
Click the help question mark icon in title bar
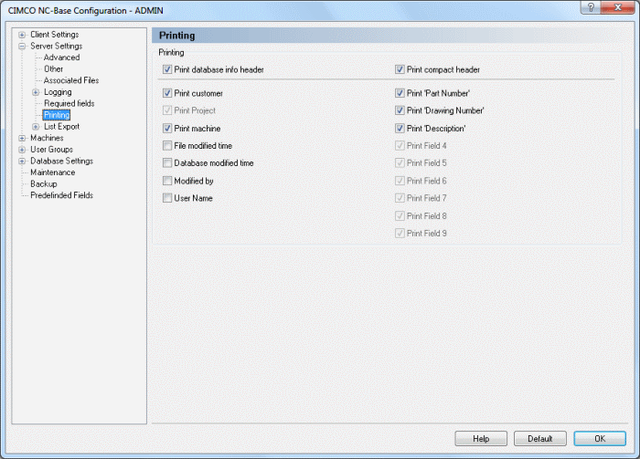coord(591,7)
